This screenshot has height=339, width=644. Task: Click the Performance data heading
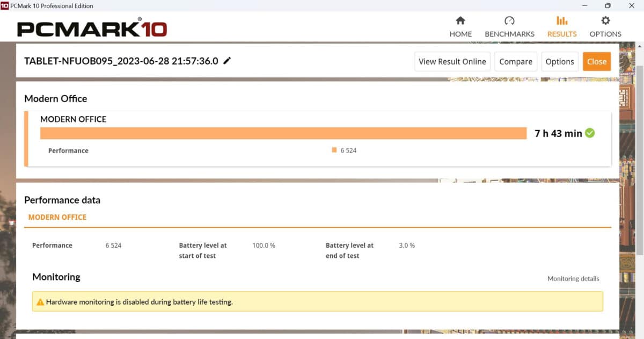coord(62,200)
